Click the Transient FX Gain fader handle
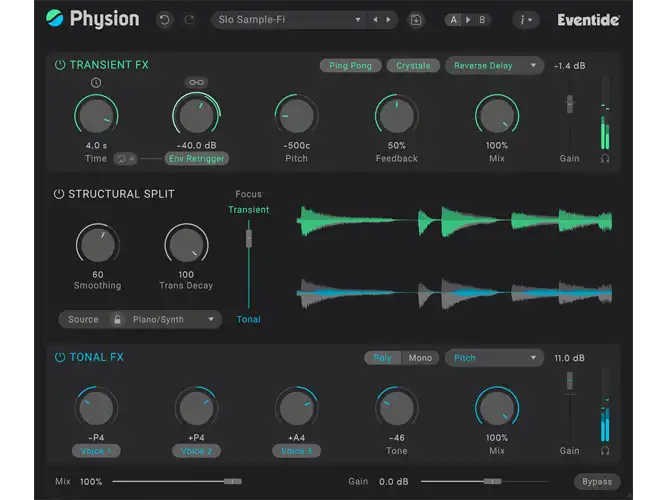This screenshot has width=667, height=500. pos(570,104)
